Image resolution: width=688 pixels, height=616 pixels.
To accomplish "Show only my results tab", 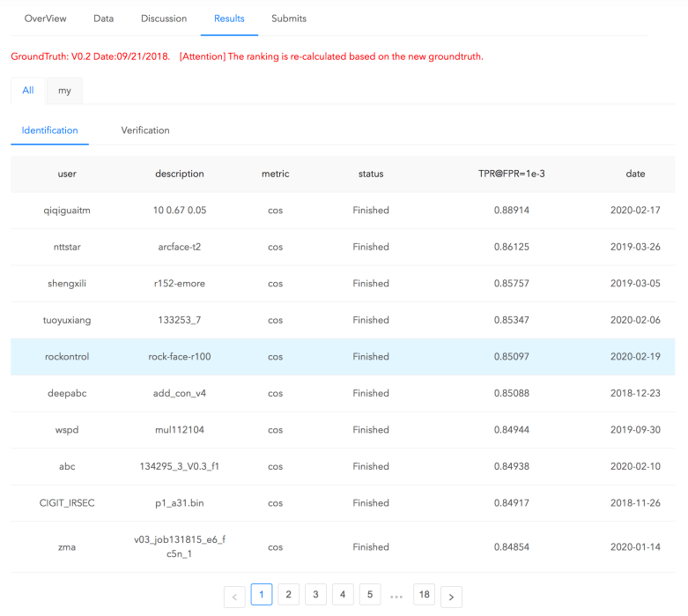I will pyautogui.click(x=64, y=91).
